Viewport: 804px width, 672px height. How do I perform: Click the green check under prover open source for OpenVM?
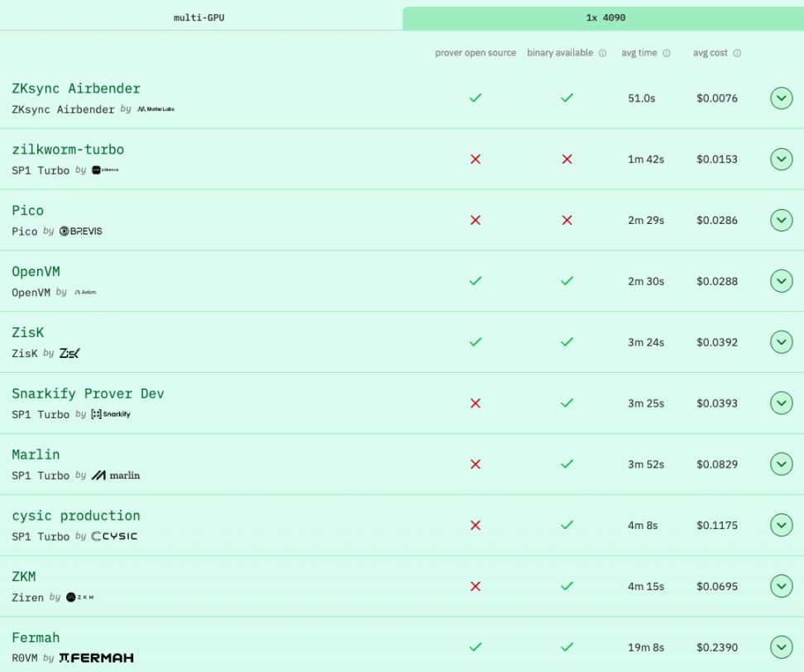pyautogui.click(x=476, y=281)
